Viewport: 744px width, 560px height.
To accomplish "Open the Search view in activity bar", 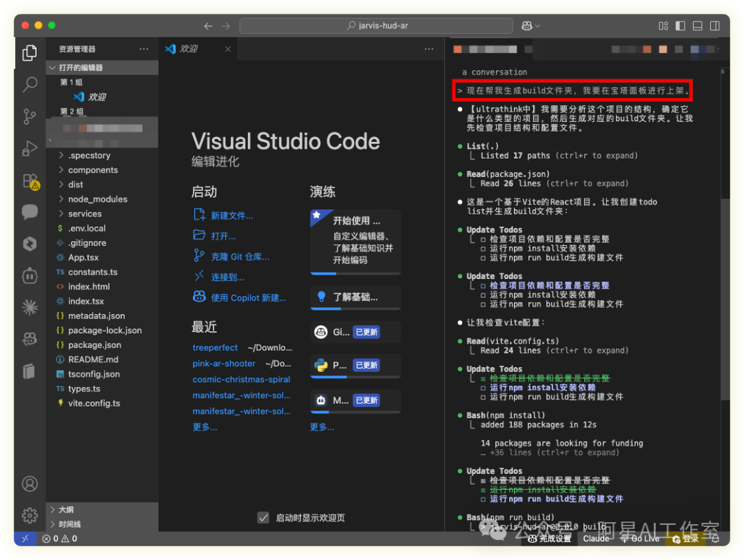I will 30,84.
